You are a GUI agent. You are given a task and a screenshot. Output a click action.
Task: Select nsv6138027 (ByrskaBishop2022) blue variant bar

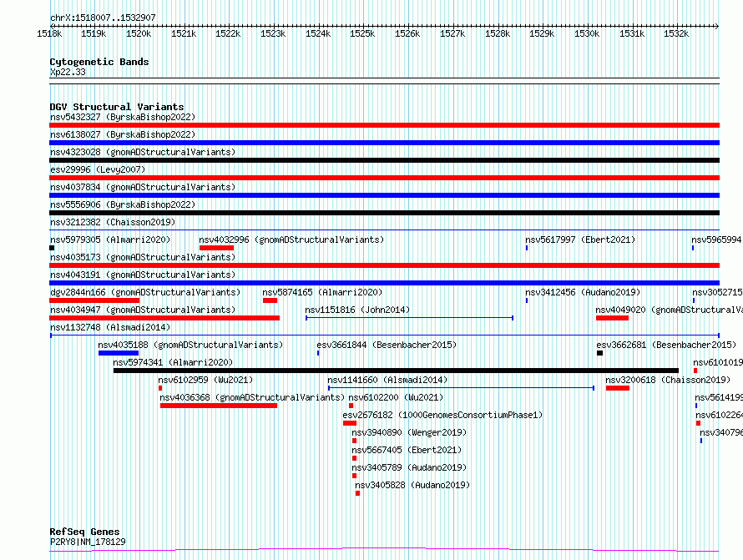click(384, 143)
